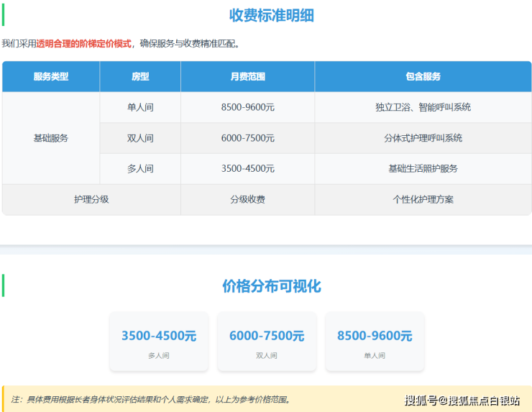The height and width of the screenshot is (412, 532).
Task: Click 独立卫浴、智能呼叫系统 service cell
Action: [423, 107]
